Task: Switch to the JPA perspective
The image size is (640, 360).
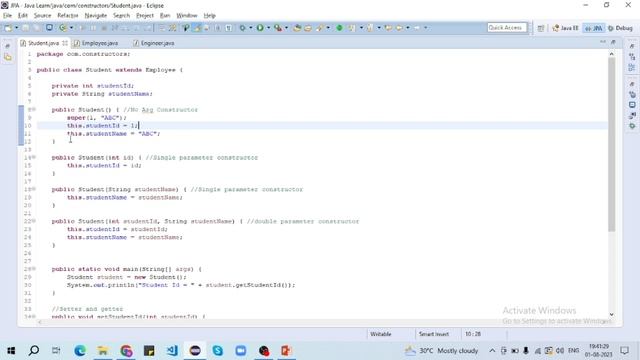Action: click(594, 28)
